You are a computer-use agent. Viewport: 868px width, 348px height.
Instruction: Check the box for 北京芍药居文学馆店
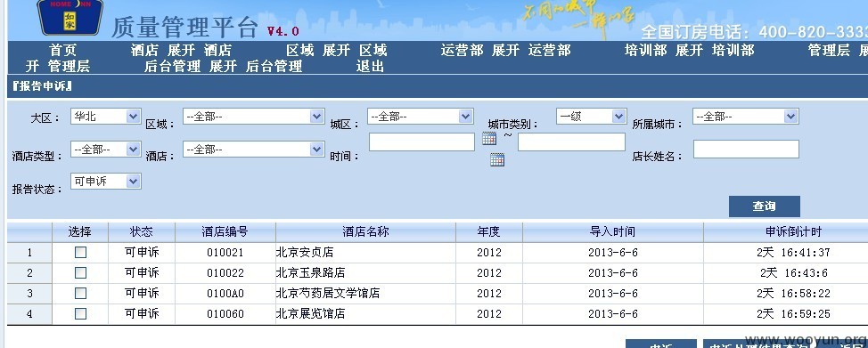(81, 293)
